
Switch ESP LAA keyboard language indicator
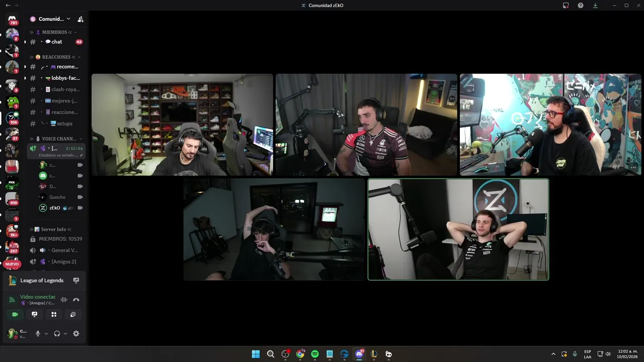pos(588,354)
